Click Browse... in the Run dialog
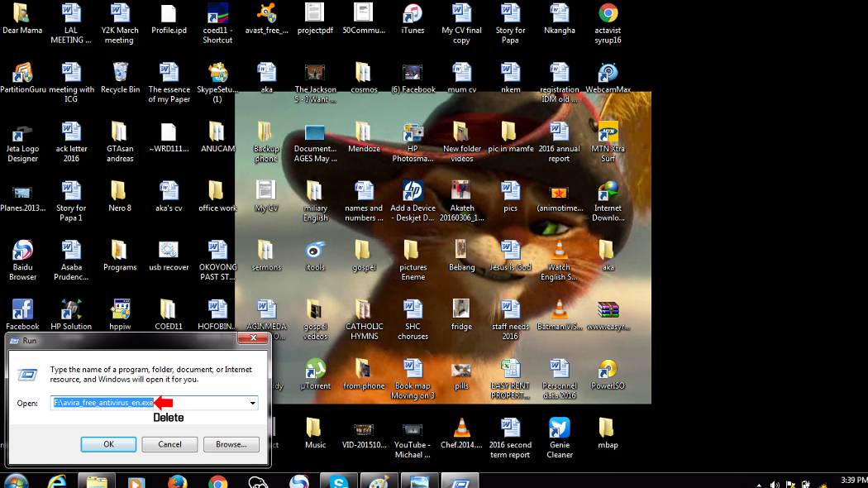Image resolution: width=868 pixels, height=488 pixels. tap(231, 444)
